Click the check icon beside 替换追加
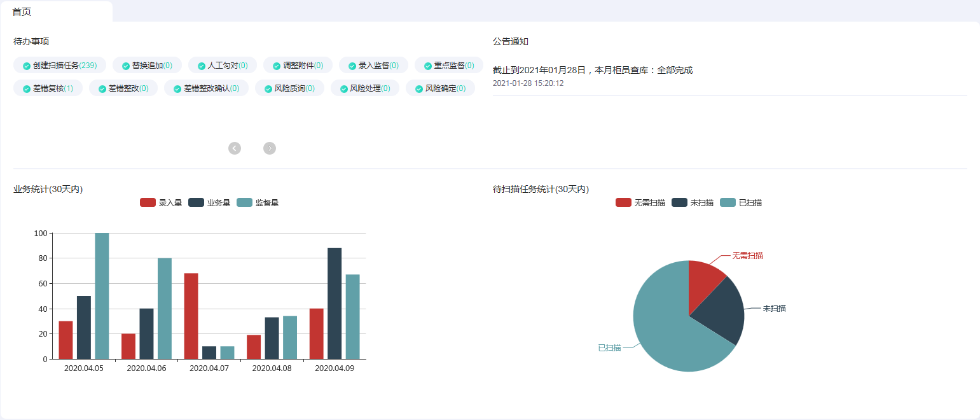 tap(126, 66)
